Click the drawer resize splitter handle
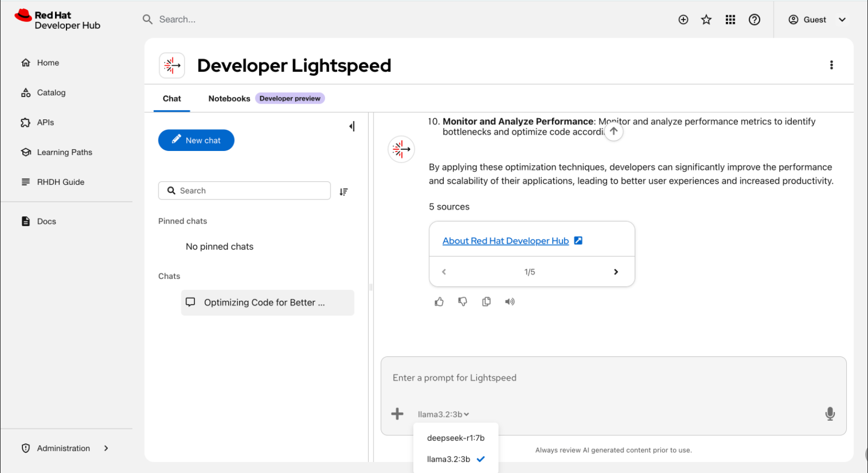The width and height of the screenshot is (868, 473). coord(371,287)
